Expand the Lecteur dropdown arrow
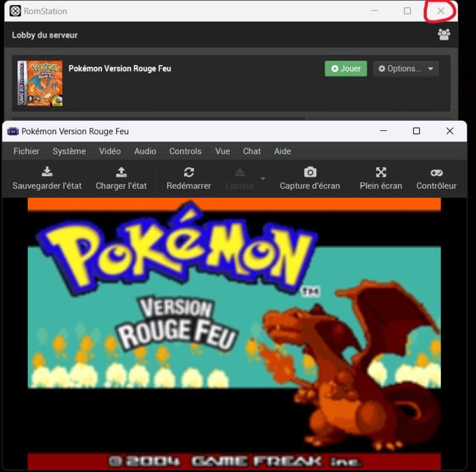This screenshot has height=472, width=476. click(263, 178)
